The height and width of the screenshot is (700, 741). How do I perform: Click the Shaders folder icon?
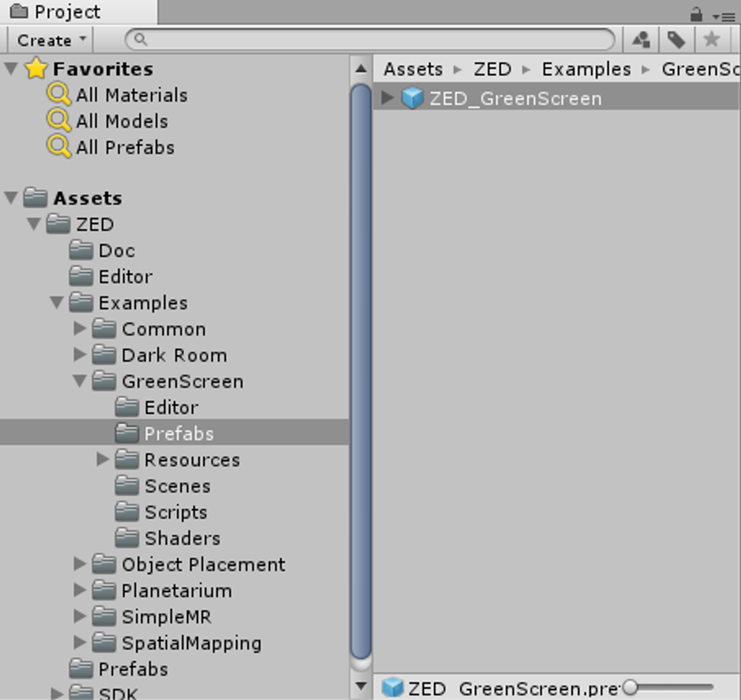coord(127,538)
